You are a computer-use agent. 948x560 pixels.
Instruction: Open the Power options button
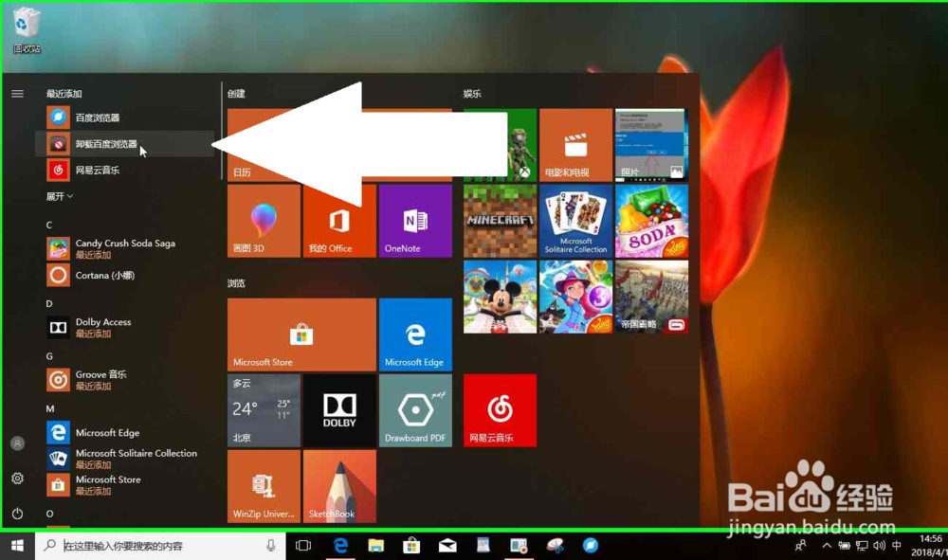coord(17,514)
